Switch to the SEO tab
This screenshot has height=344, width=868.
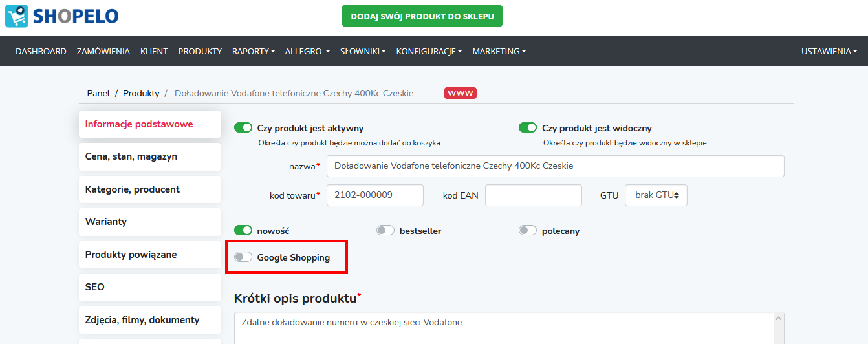[150, 287]
